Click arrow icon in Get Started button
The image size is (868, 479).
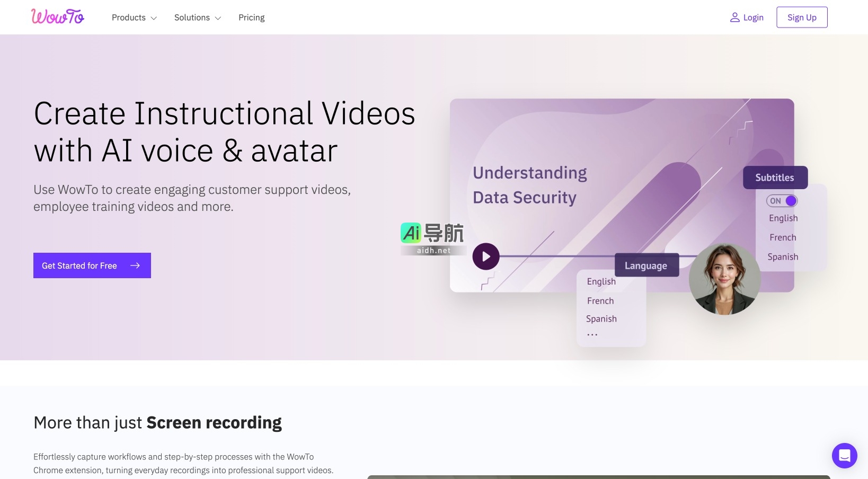coord(135,265)
